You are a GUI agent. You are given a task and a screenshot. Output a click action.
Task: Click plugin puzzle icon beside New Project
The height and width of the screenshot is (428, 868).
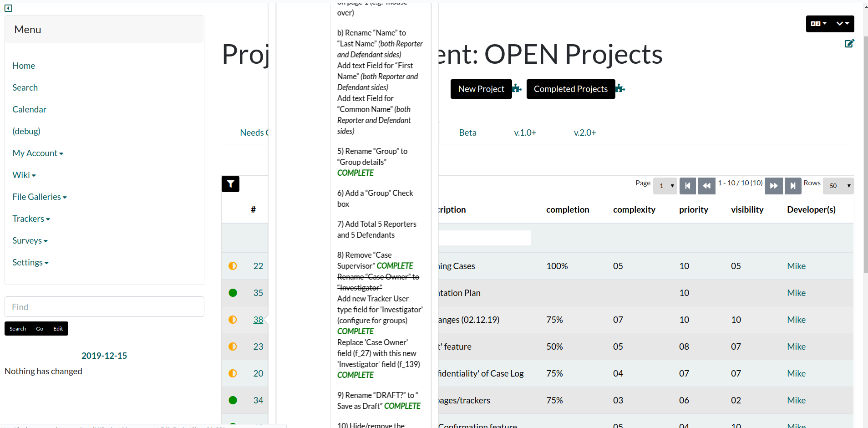pyautogui.click(x=517, y=88)
